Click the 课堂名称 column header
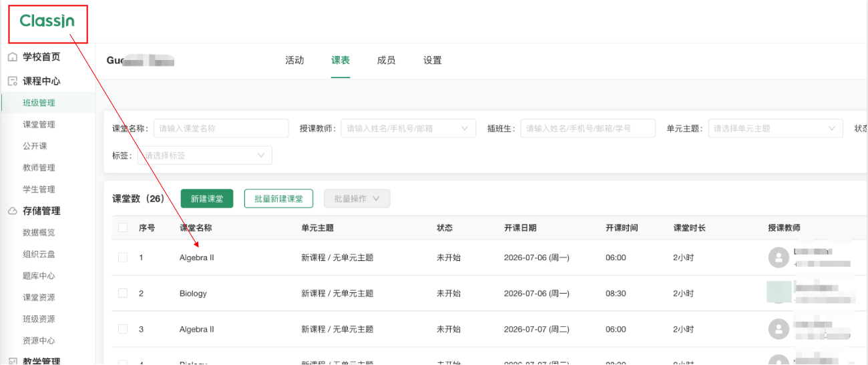This screenshot has width=868, height=365. [x=196, y=228]
